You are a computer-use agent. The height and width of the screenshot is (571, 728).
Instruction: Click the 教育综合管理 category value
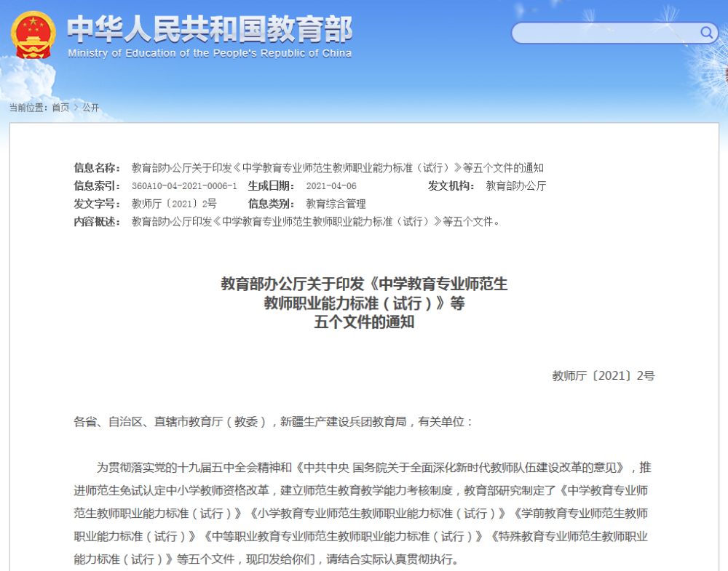click(336, 204)
